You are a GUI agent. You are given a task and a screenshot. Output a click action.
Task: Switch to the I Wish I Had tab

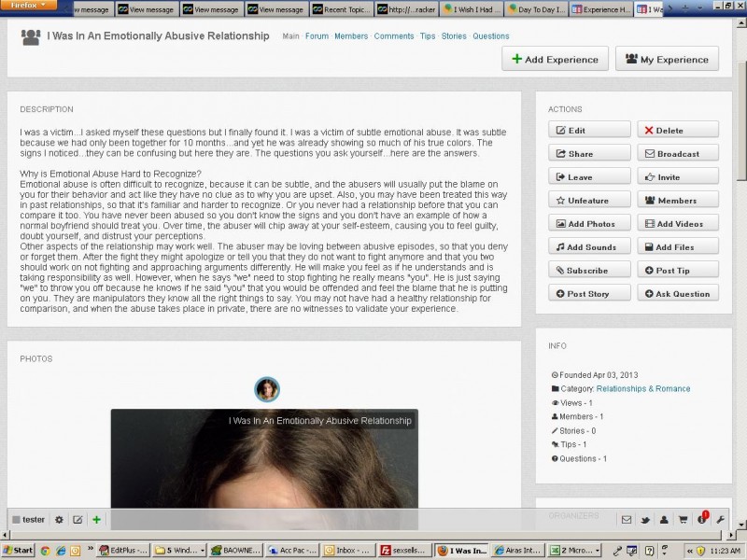tap(472, 9)
